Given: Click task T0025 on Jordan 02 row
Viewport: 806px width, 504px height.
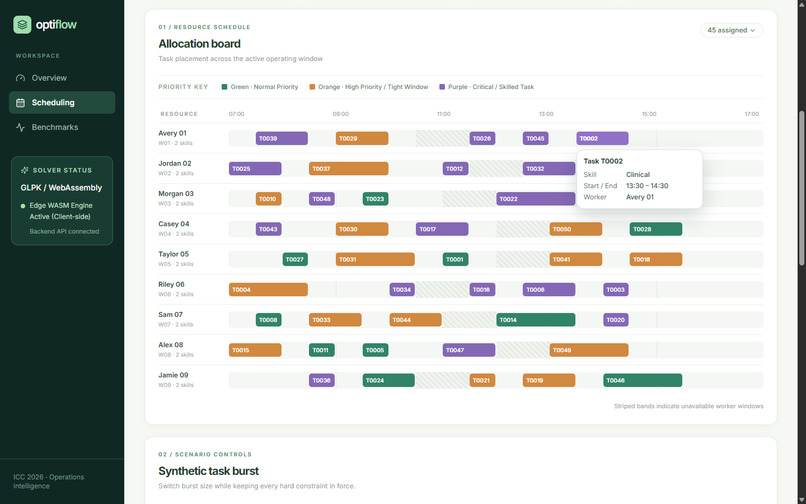Looking at the screenshot, I should tap(255, 169).
